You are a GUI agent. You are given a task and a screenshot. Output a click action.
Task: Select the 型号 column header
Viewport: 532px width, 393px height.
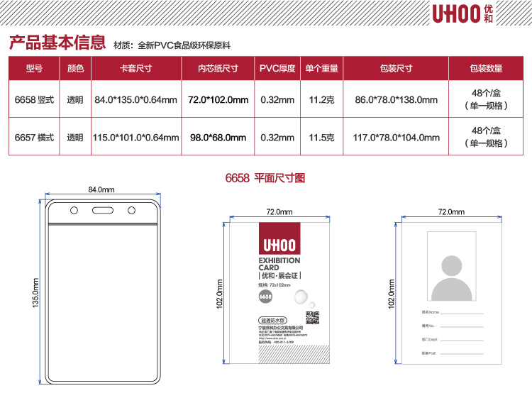click(x=34, y=69)
